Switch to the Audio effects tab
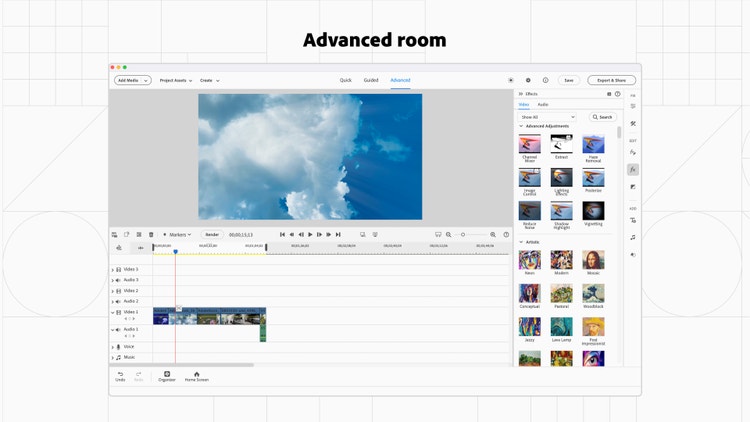Viewport: 750px width, 422px height. point(543,104)
